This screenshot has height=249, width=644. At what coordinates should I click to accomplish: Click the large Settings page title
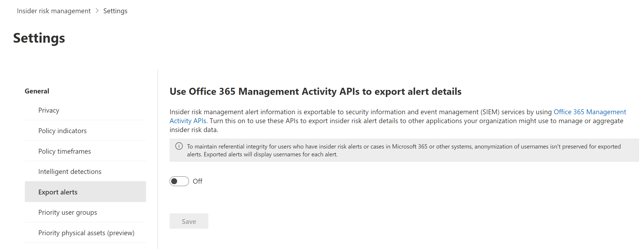coord(39,38)
